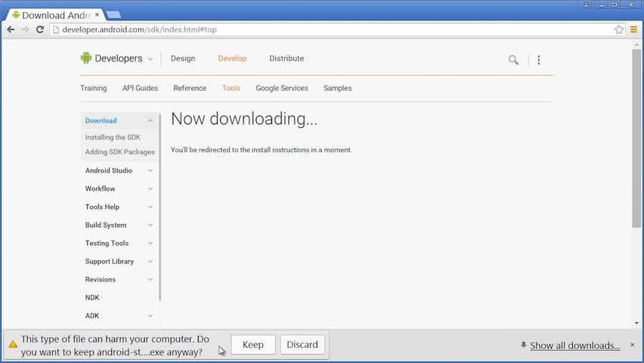Open the vertical three-dot options menu
The height and width of the screenshot is (363, 644).
coord(539,60)
